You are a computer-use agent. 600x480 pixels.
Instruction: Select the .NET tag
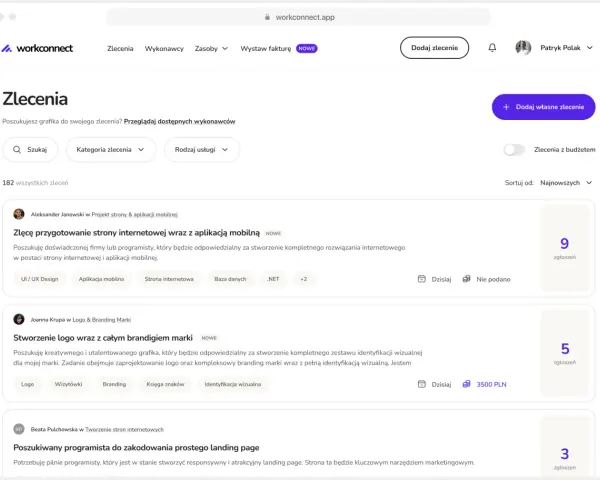273,279
